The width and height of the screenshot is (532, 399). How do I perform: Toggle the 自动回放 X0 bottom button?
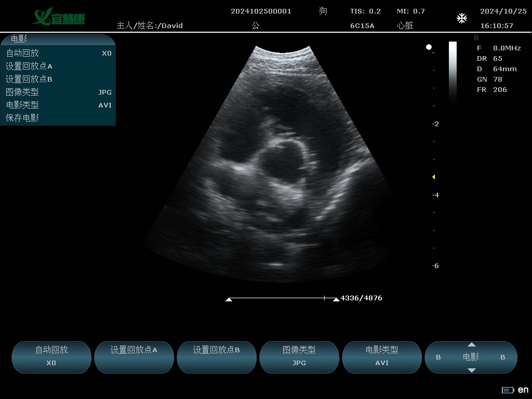tap(51, 357)
